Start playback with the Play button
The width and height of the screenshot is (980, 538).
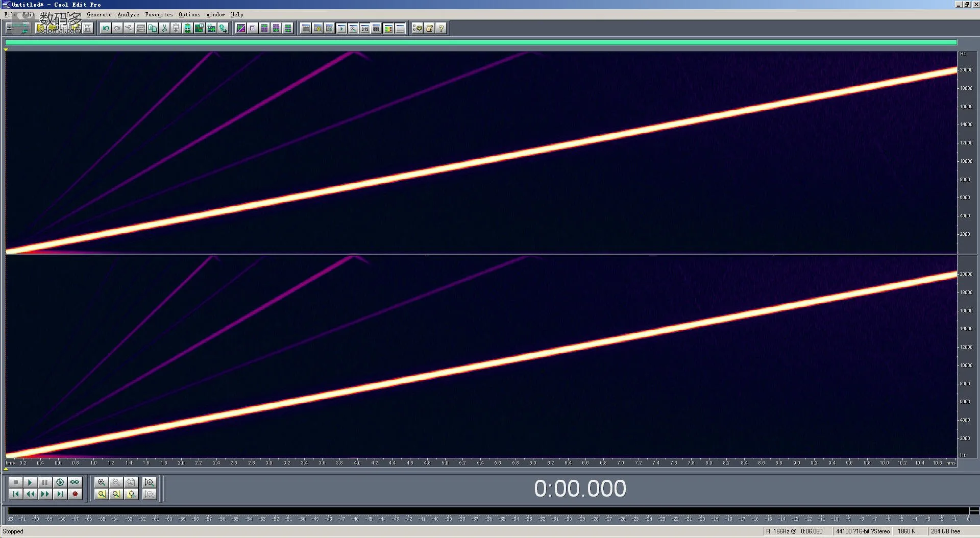click(x=30, y=482)
